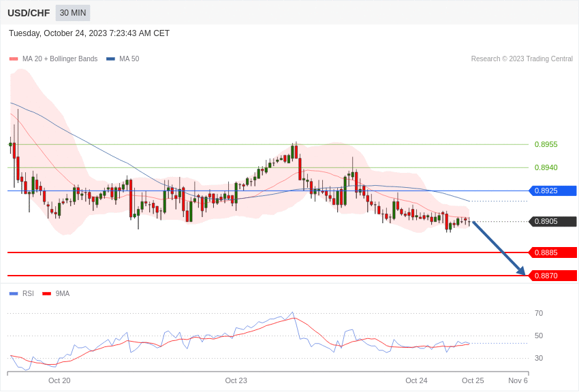Select the RSI legend label
This screenshot has height=392, width=579.
click(28, 294)
